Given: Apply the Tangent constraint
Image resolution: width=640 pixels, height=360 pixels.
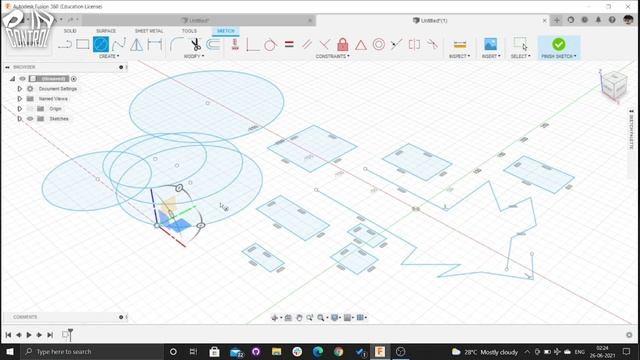Looking at the screenshot, I should point(270,44).
